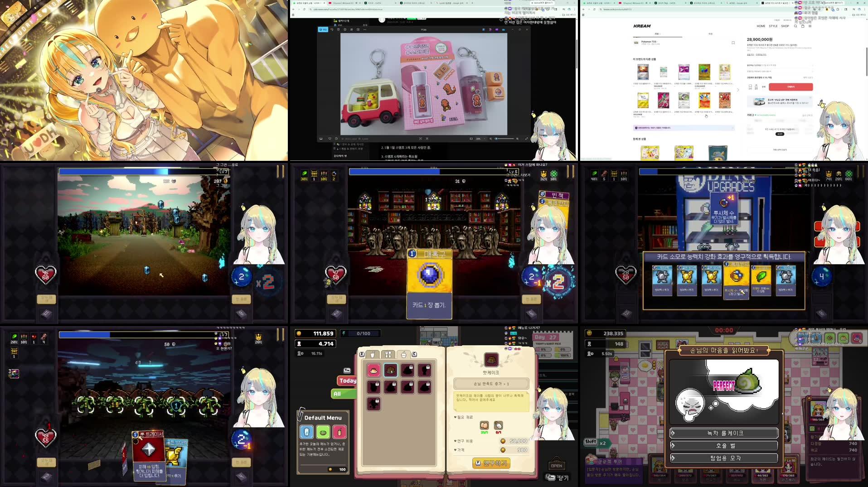Choose the 호출 벨 answer
The width and height of the screenshot is (868, 487).
[x=724, y=446]
